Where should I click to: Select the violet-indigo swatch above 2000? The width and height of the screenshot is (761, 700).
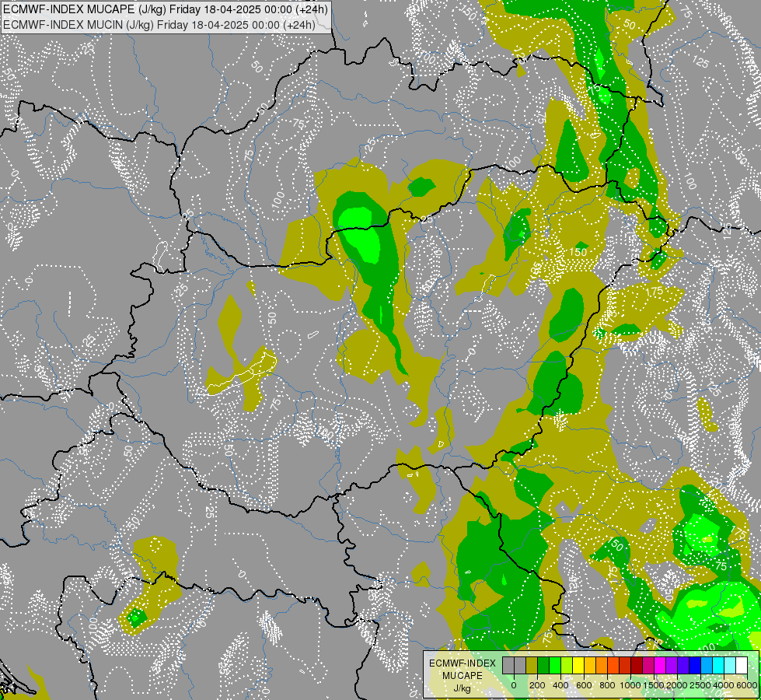click(683, 665)
